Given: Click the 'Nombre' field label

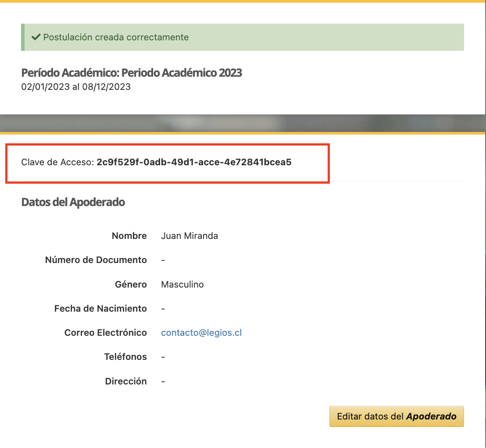Looking at the screenshot, I should click(x=129, y=236).
